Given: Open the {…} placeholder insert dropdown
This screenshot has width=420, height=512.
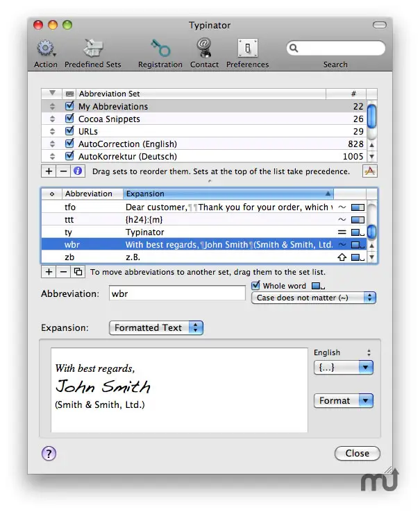Looking at the screenshot, I should coord(343,368).
